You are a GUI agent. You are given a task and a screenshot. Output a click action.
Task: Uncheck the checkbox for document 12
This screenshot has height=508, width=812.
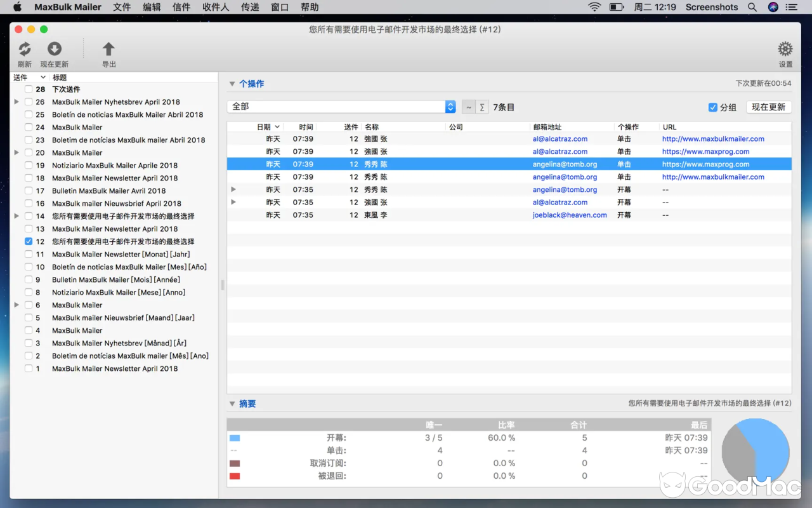click(28, 241)
